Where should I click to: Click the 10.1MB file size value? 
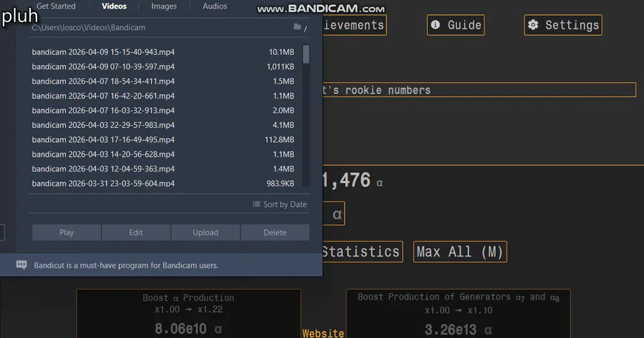pos(281,52)
